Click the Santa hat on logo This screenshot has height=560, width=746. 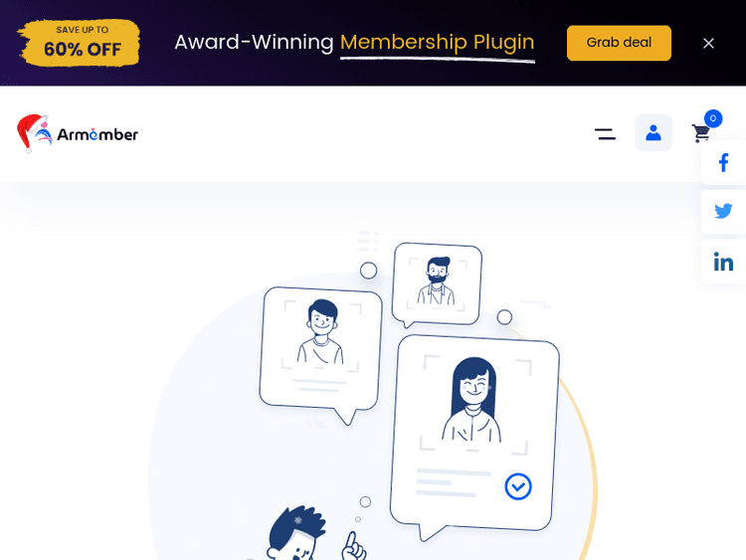(31, 131)
